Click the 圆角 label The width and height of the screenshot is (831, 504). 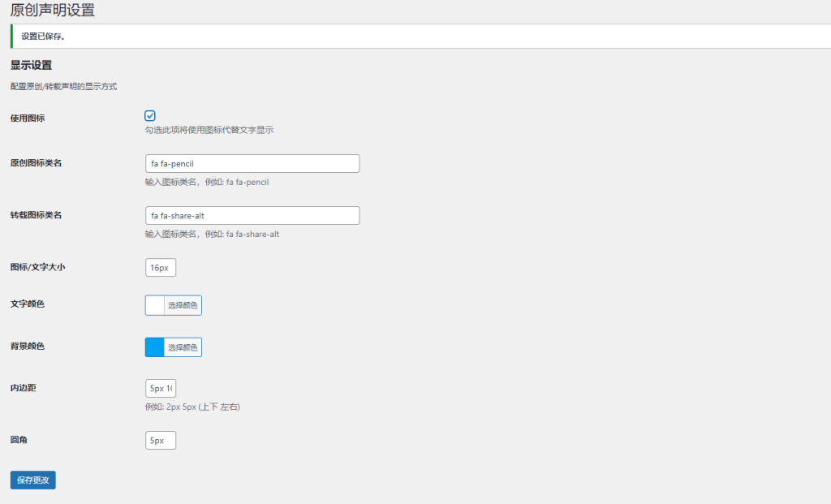point(19,439)
